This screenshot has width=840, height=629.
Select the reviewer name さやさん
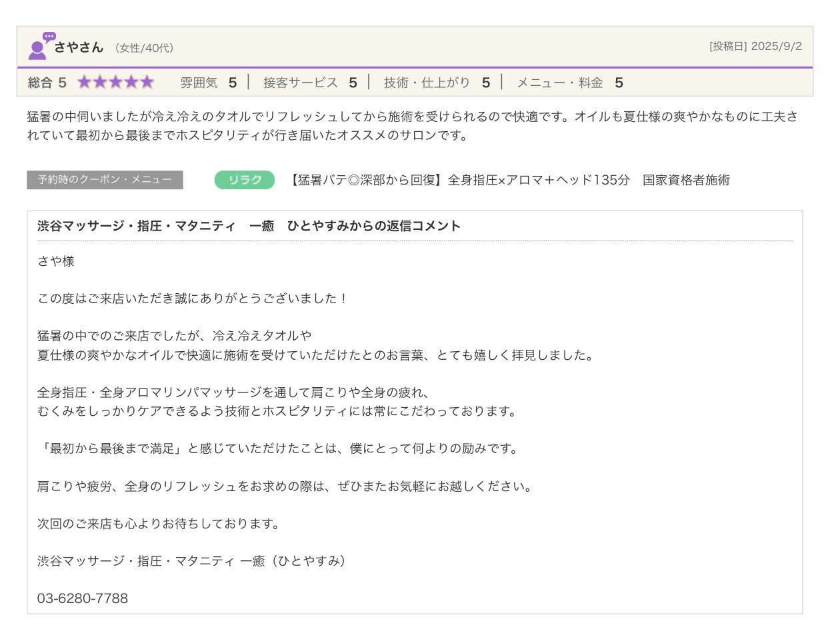pos(79,47)
